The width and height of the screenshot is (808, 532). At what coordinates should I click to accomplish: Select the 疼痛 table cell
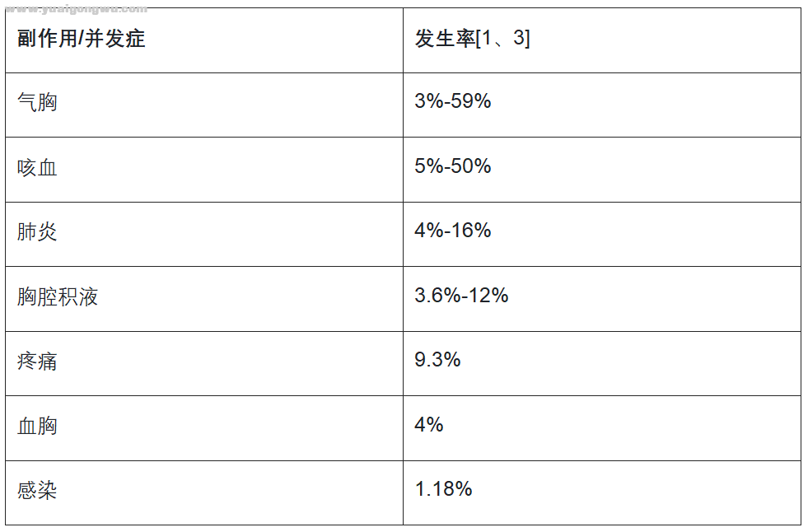[204, 364]
